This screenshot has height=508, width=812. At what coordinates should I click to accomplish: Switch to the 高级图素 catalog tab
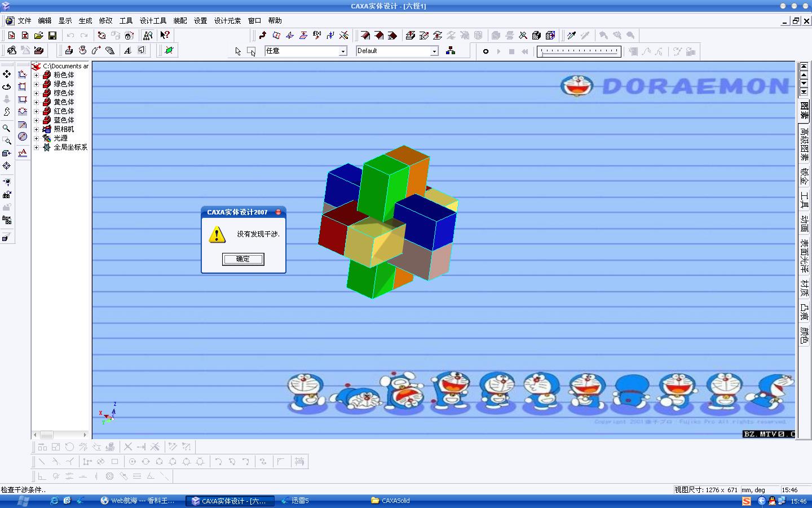click(804, 143)
